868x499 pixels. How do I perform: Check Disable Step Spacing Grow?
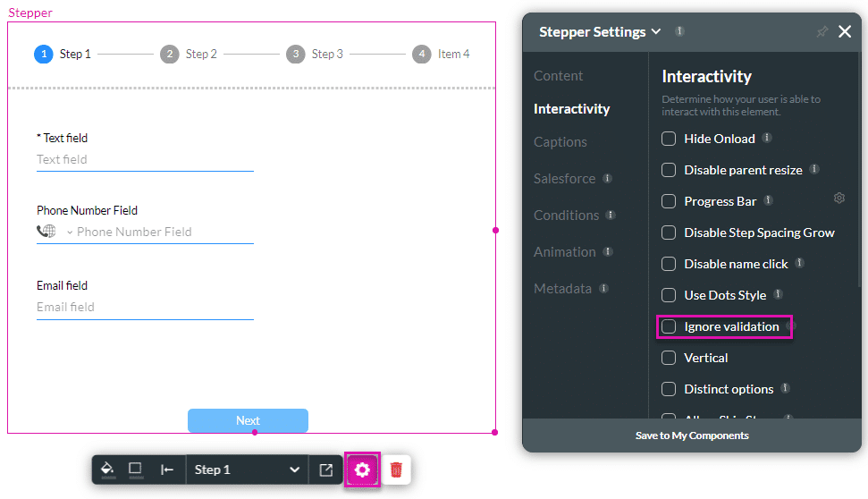click(x=669, y=233)
